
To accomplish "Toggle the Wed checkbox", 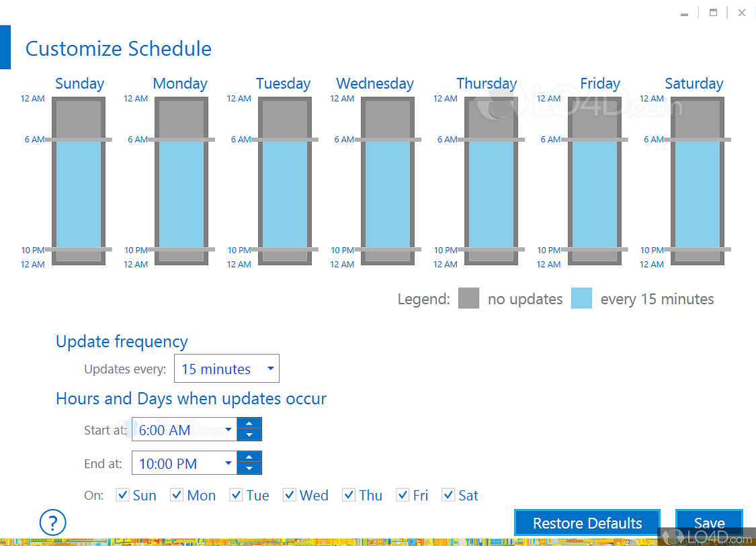I will click(290, 495).
